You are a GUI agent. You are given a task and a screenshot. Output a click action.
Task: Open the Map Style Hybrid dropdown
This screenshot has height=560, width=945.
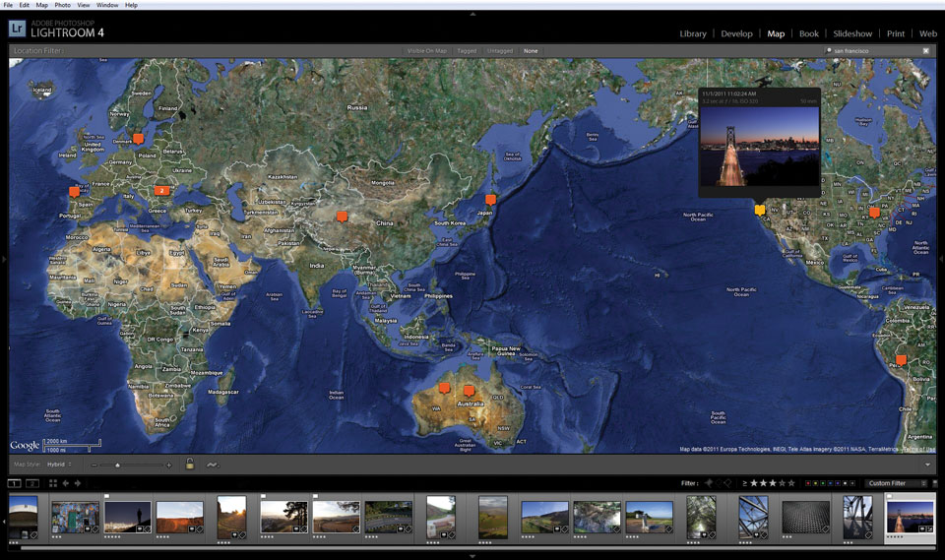point(59,465)
